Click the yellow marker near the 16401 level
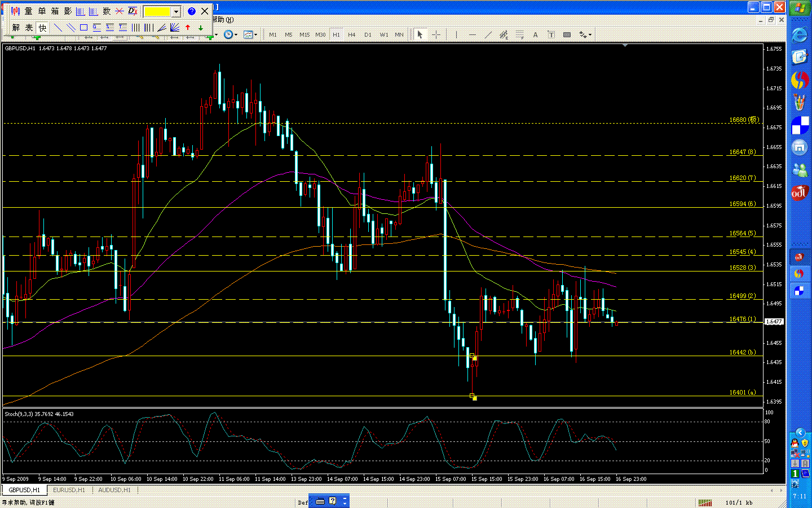Viewport: 812px width, 508px height. click(x=474, y=397)
